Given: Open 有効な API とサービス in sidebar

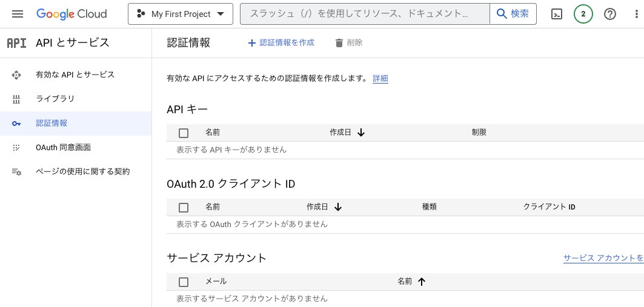Looking at the screenshot, I should (x=76, y=74).
